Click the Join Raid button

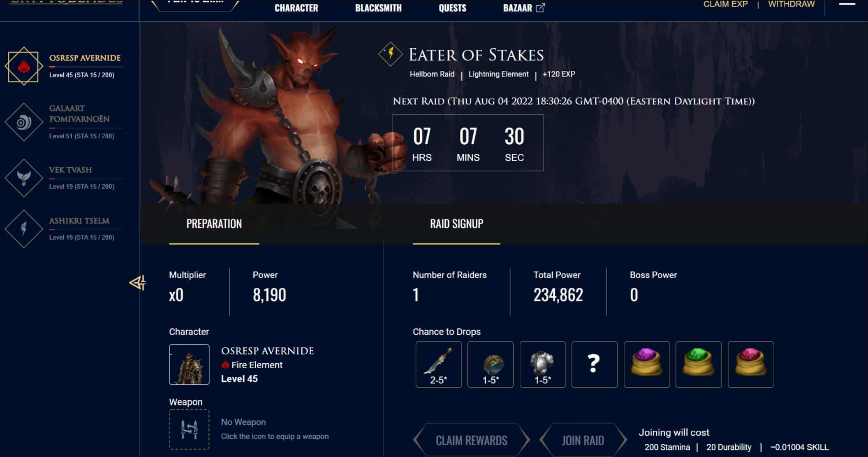coord(583,441)
